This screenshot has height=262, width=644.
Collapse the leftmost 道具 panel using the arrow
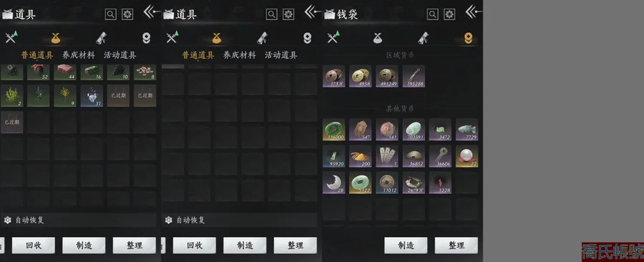[x=152, y=12]
